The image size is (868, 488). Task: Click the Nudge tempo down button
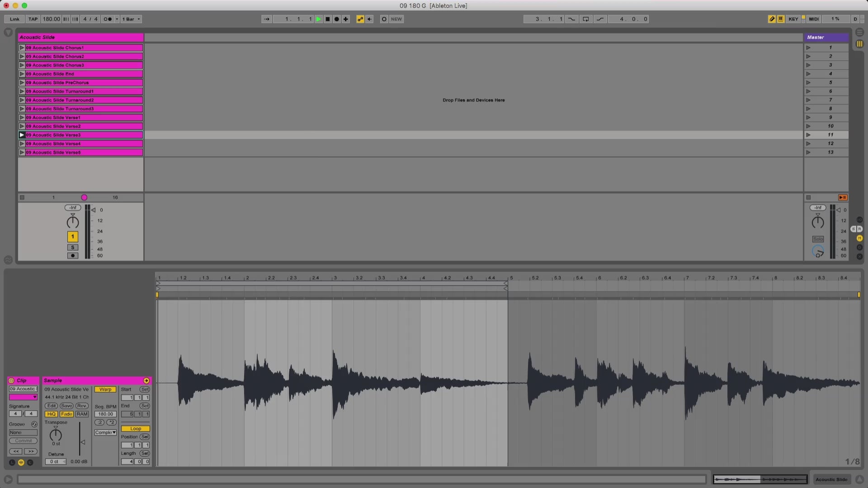[x=66, y=19]
